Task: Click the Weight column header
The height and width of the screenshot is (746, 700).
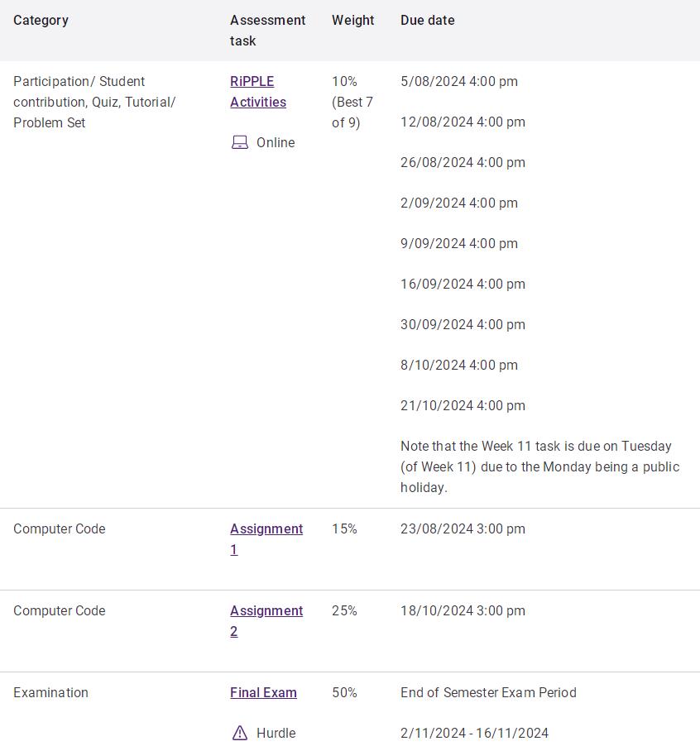Action: pyautogui.click(x=353, y=20)
